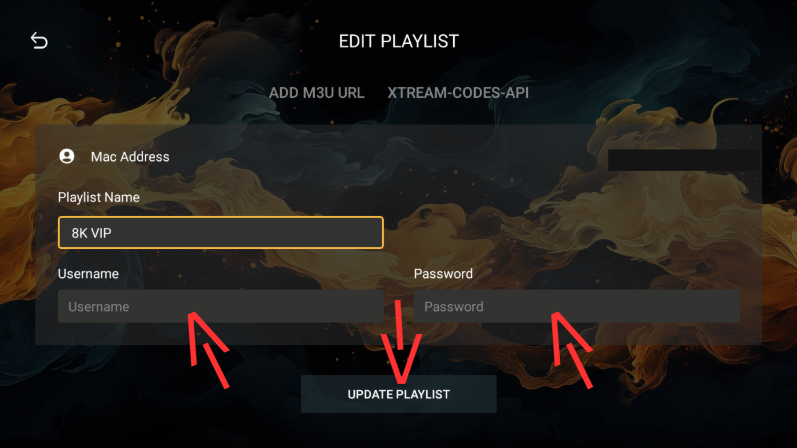Click the redacted Mac Address value box

pos(684,160)
